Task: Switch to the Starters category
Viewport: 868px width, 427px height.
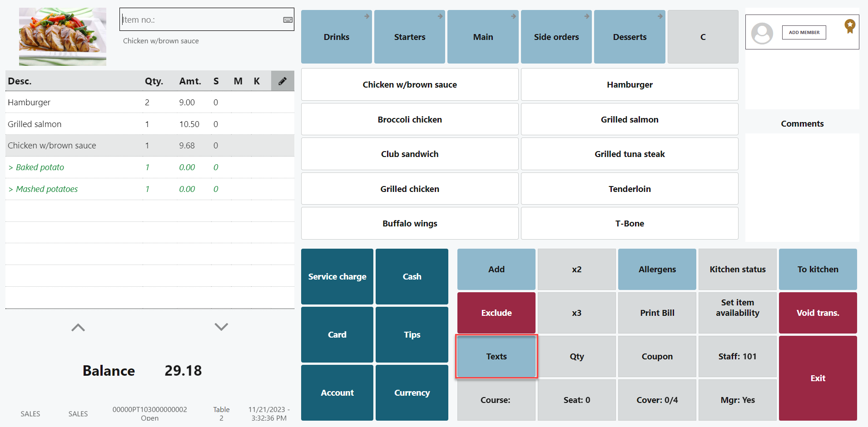Action: [410, 37]
